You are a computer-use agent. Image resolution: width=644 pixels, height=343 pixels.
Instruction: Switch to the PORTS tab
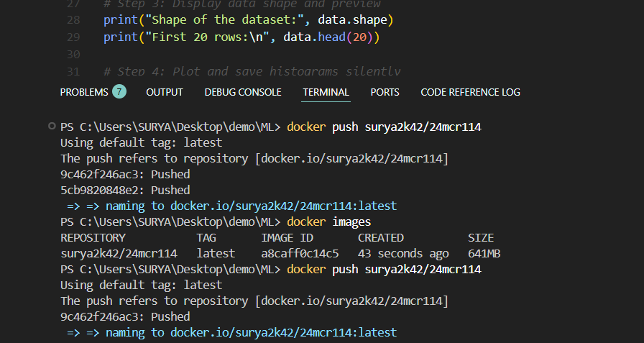pyautogui.click(x=385, y=92)
